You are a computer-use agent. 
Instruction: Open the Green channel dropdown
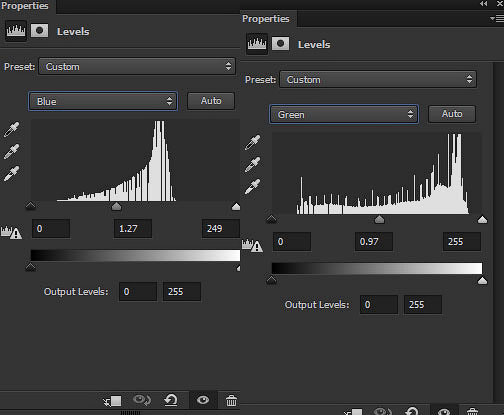tap(344, 114)
